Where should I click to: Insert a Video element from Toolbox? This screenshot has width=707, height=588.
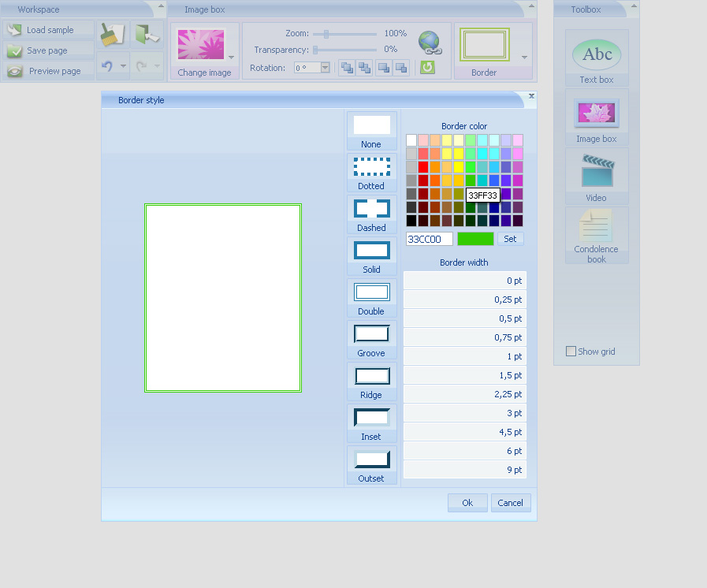coord(597,177)
